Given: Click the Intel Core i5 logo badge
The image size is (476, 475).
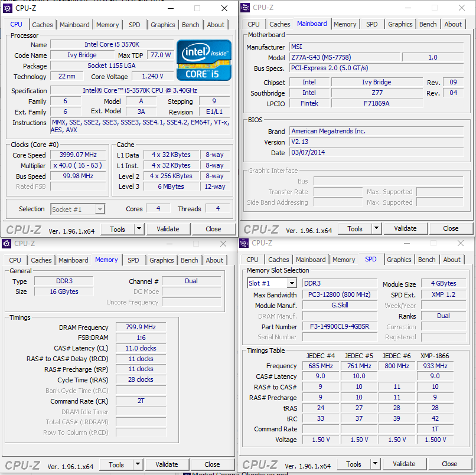Looking at the screenshot, I should pos(204,60).
